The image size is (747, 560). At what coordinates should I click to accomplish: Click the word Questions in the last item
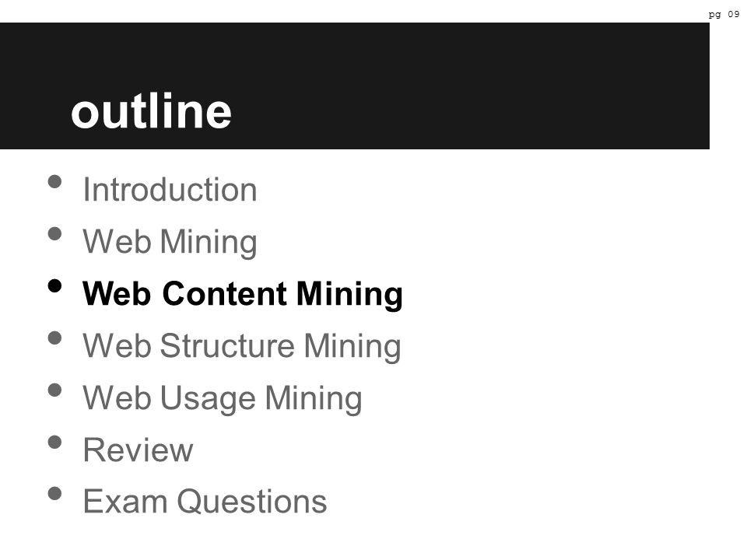252,502
